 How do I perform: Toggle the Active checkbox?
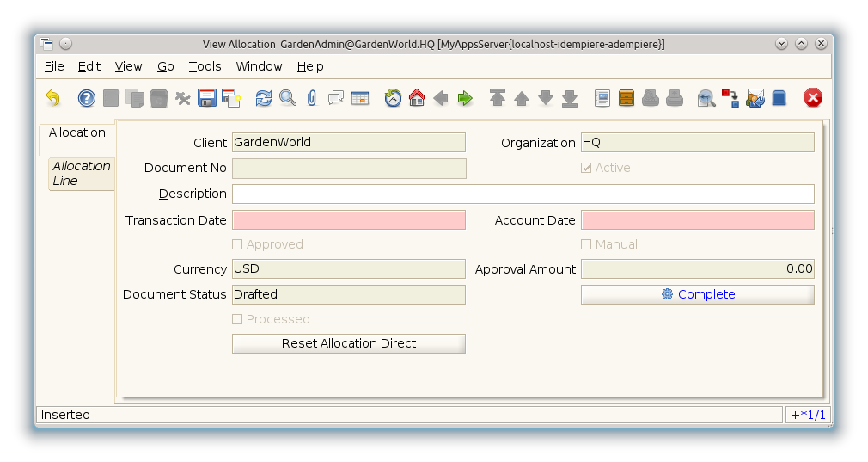(x=586, y=168)
